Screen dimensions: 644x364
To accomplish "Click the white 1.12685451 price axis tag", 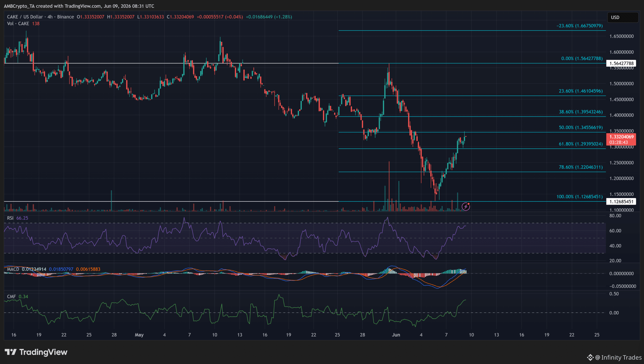I will (x=621, y=201).
